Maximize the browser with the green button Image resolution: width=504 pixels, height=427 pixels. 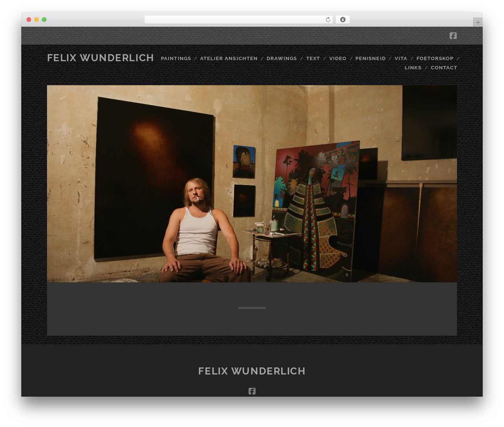tap(44, 20)
